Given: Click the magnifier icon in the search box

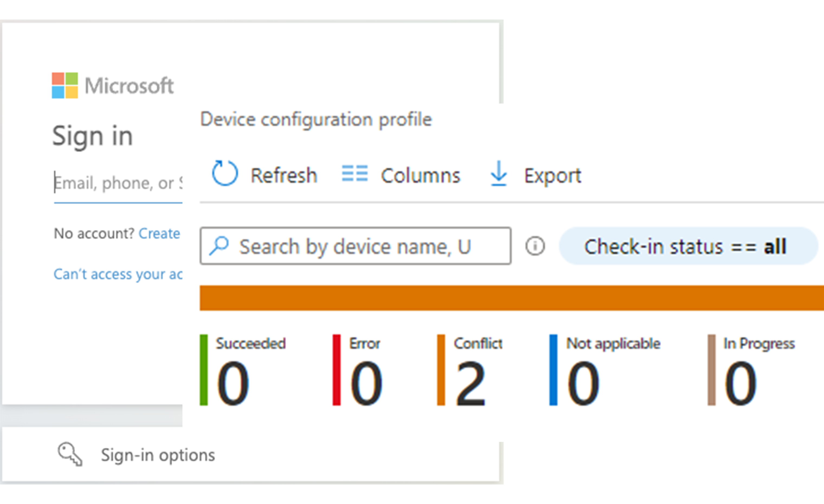Looking at the screenshot, I should tap(219, 246).
